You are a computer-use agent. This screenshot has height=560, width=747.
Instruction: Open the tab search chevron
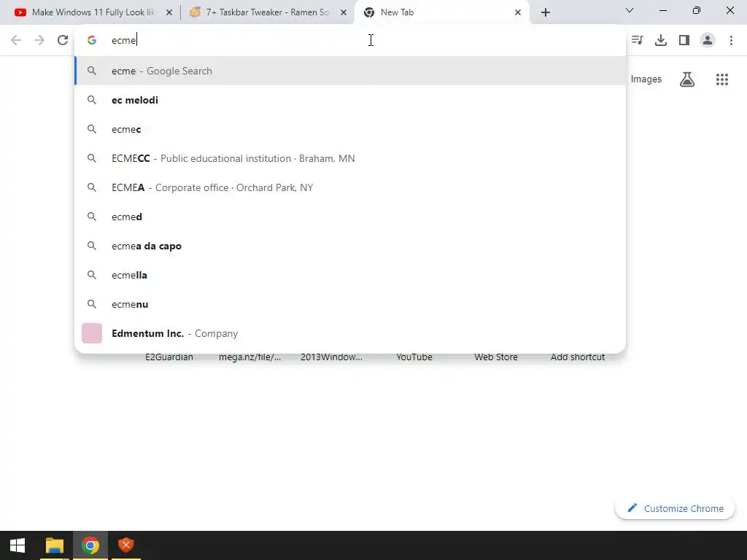click(x=630, y=10)
